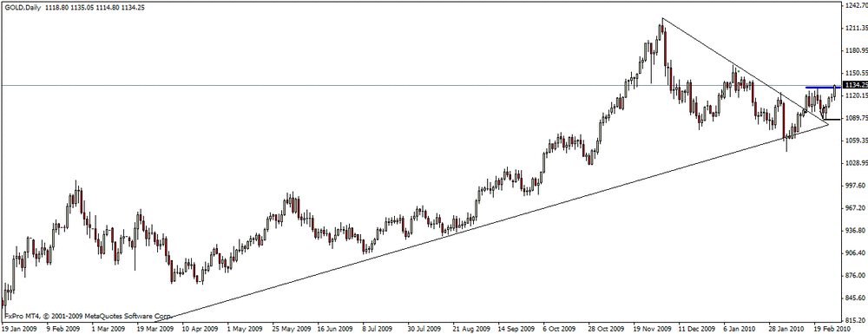The image size is (868, 334).
Task: Select the short black support line
Action: [832, 119]
